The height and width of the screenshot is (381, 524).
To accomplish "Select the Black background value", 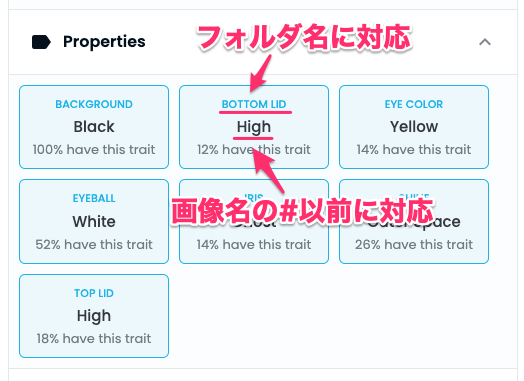I will pos(94,127).
